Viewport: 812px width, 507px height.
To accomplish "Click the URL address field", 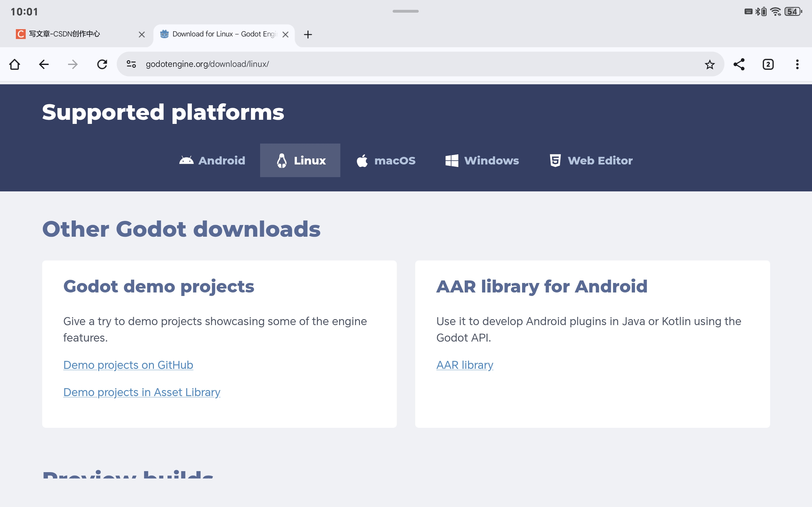I will click(403, 64).
